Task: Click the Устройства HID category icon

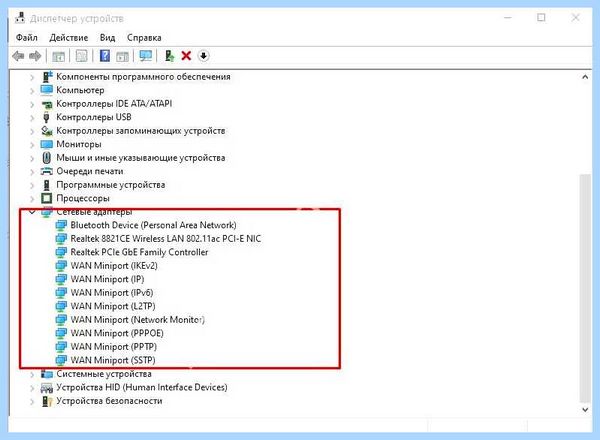Action: 47,388
